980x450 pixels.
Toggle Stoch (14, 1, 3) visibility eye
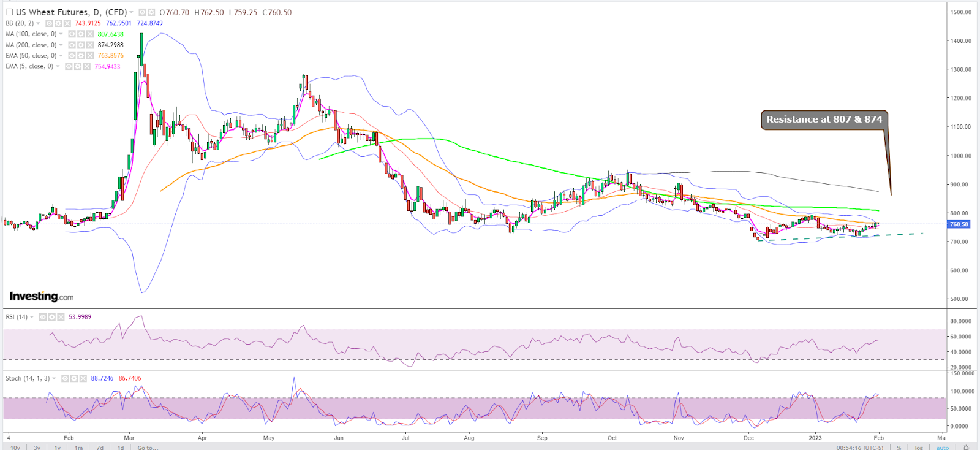click(65, 378)
